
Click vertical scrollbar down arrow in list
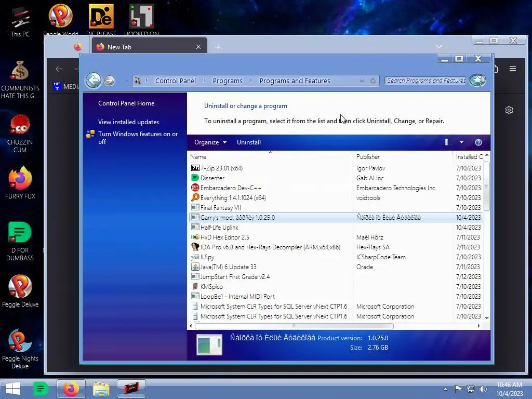tap(487, 318)
